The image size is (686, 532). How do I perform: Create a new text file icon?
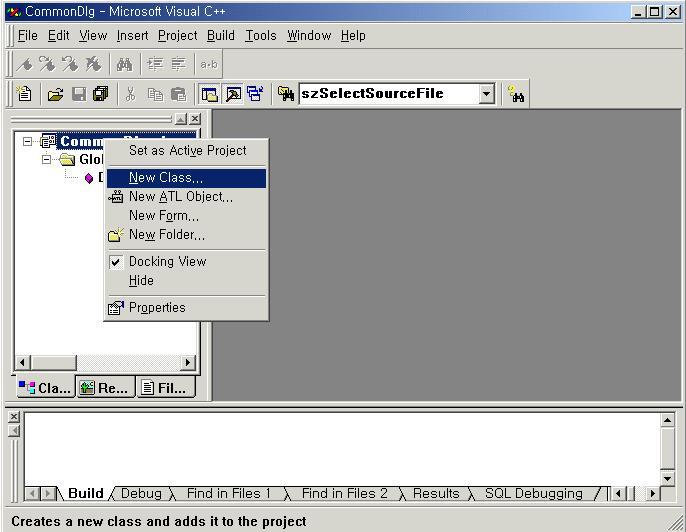point(24,94)
